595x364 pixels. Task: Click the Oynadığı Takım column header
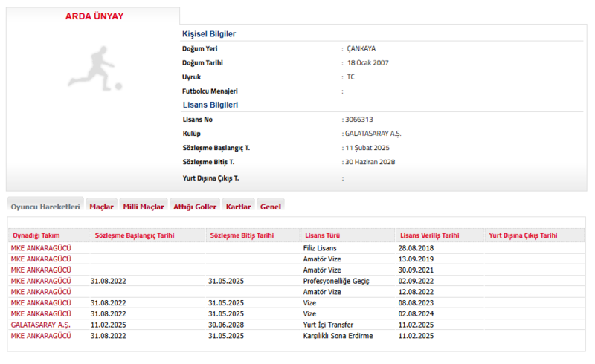[x=36, y=235]
